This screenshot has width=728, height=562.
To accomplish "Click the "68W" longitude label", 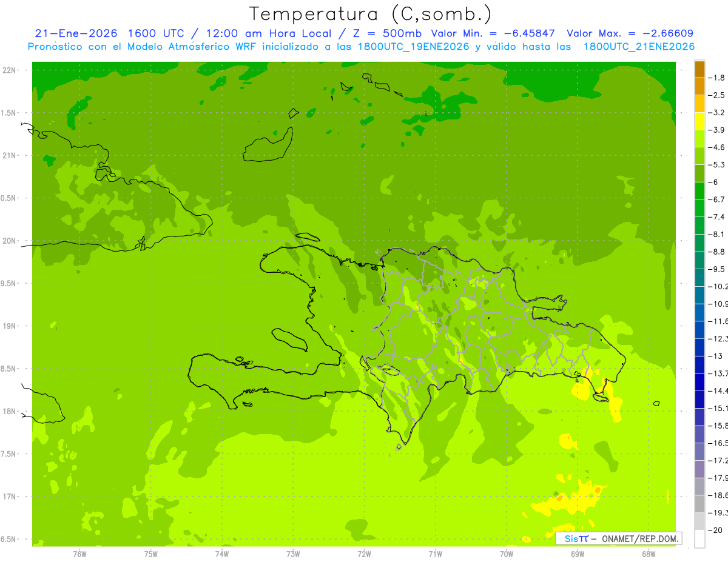I will (x=649, y=554).
